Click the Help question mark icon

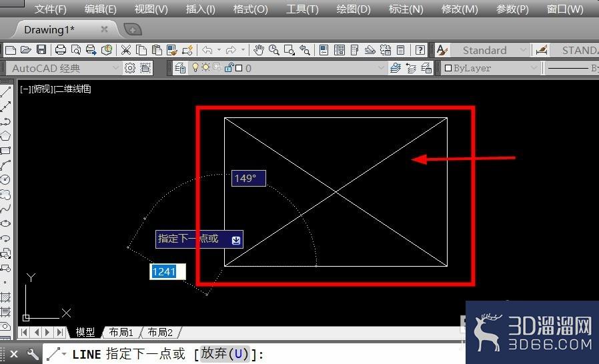point(420,50)
